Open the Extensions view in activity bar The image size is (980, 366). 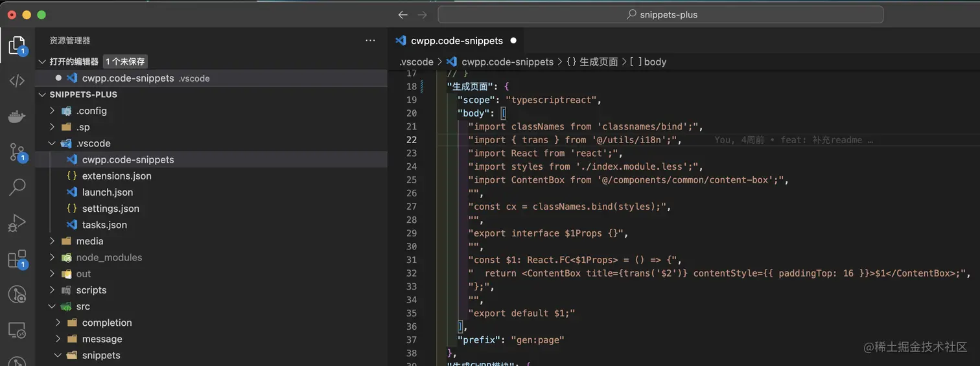point(17,259)
